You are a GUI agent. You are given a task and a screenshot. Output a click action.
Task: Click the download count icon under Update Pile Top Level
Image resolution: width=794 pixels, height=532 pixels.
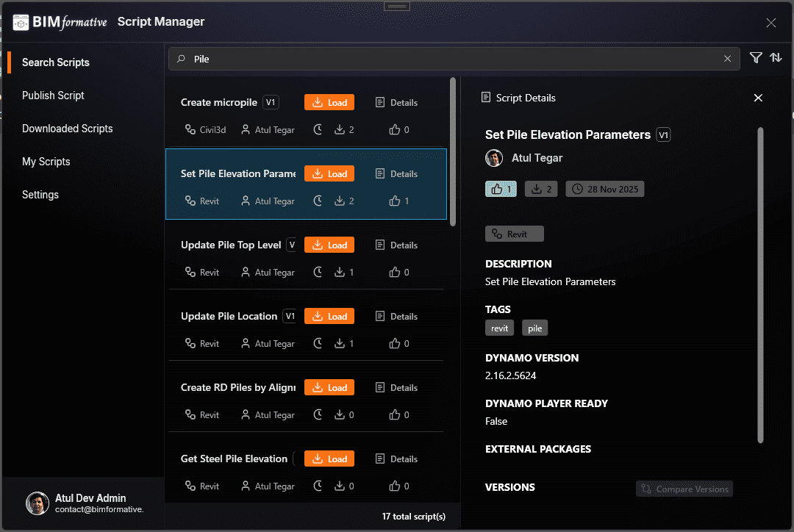click(340, 272)
